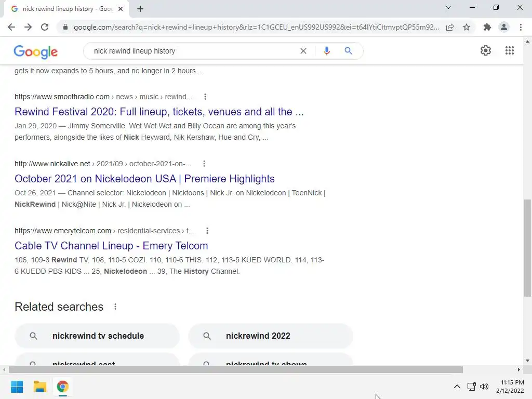
Task: Close the 'nick rewind lineup history' tab
Action: (x=121, y=9)
